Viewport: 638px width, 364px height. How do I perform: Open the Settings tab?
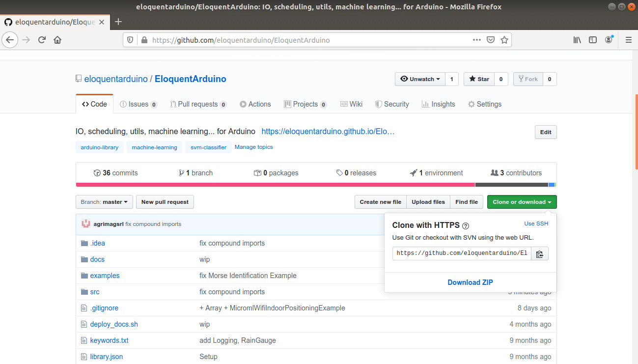pos(485,104)
